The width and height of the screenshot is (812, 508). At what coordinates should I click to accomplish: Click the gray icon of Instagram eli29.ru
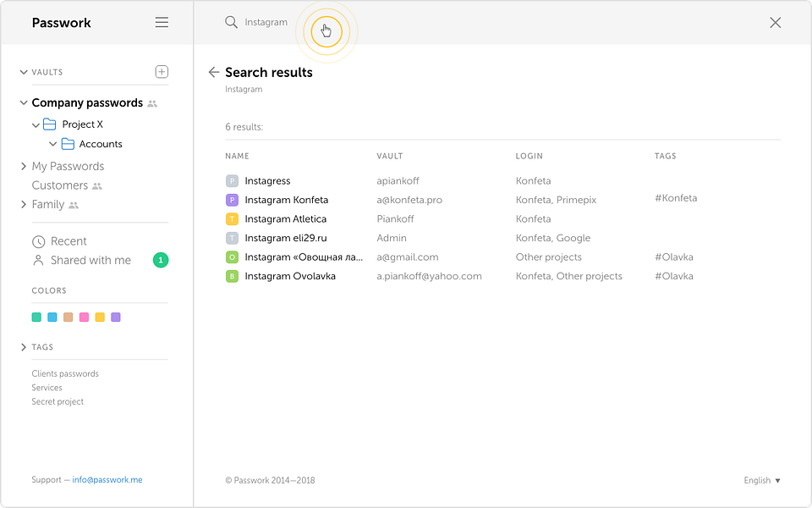pyautogui.click(x=232, y=238)
